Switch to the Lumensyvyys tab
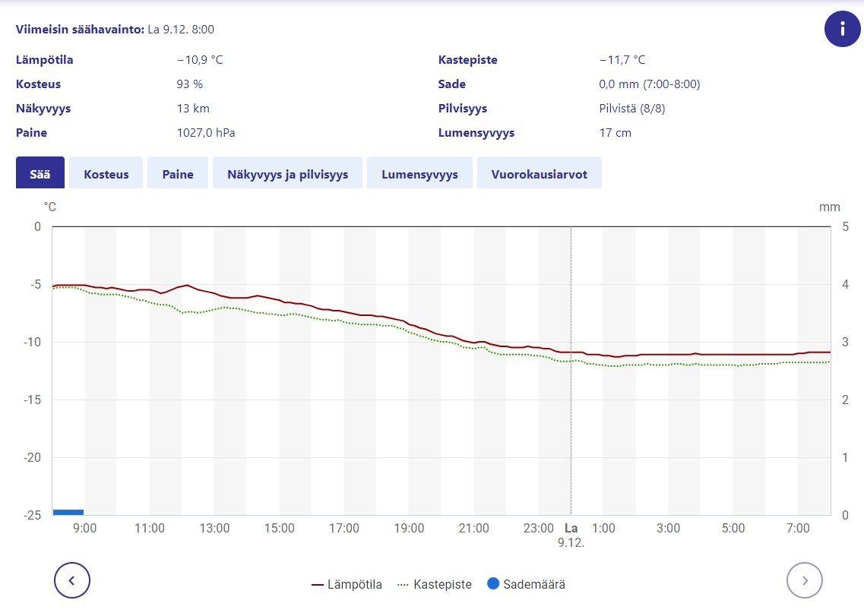The width and height of the screenshot is (864, 616). point(419,173)
